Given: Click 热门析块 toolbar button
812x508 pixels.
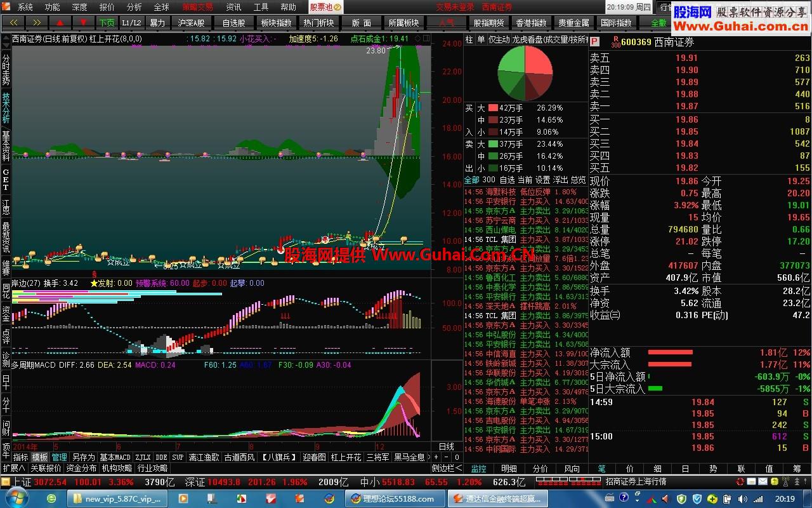Looking at the screenshot, I should click(x=318, y=22).
